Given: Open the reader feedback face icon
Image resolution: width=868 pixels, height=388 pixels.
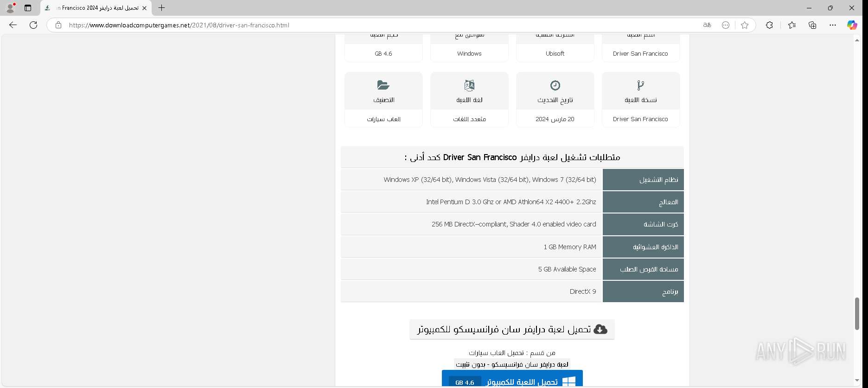Looking at the screenshot, I should tap(726, 25).
